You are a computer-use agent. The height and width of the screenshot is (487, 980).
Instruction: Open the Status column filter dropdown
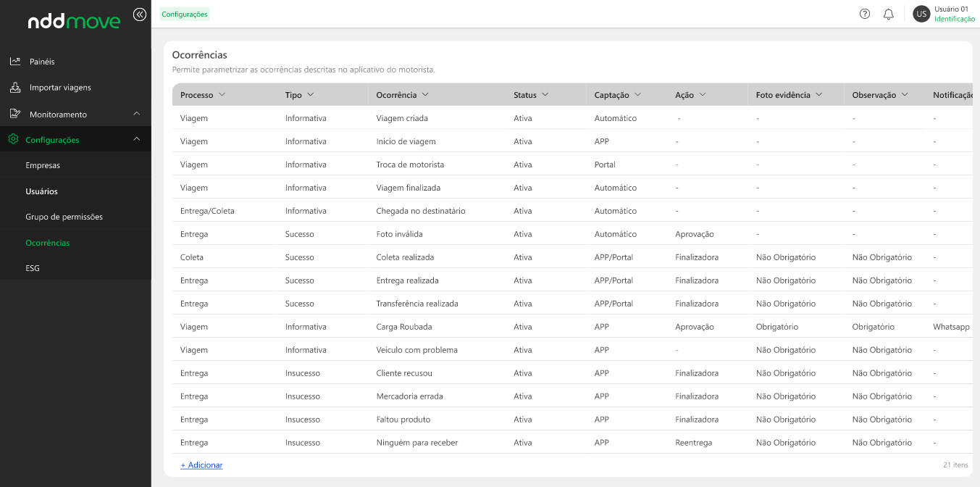545,95
